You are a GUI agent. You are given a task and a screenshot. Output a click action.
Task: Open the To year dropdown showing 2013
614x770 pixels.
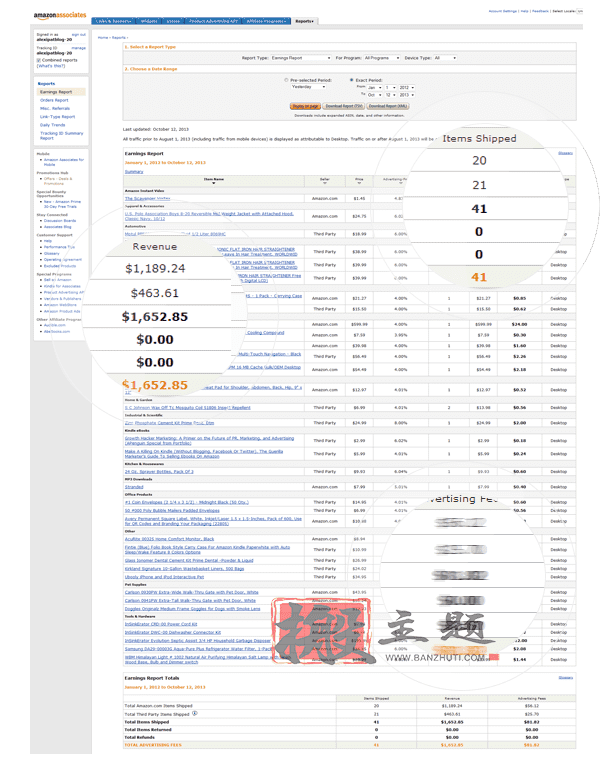[x=406, y=95]
